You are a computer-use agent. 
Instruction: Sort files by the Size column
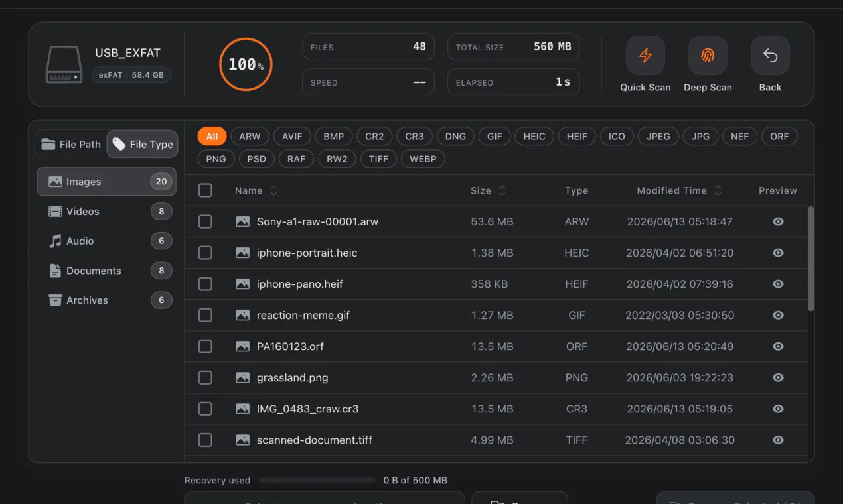489,190
